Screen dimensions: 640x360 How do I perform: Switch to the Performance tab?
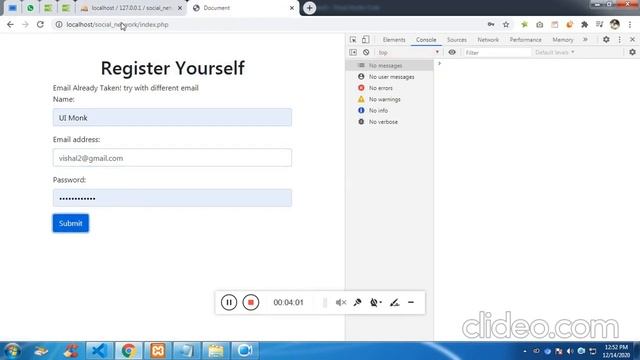526,40
